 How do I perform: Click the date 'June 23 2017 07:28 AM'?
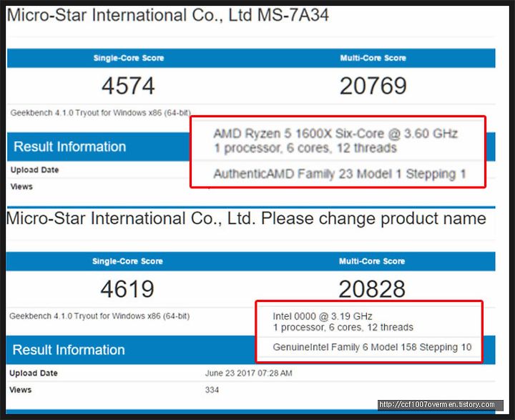click(x=249, y=373)
